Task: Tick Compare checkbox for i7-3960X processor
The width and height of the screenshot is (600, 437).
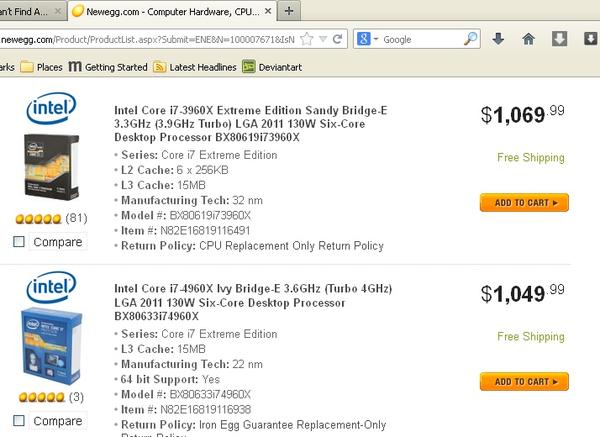Action: tap(19, 241)
